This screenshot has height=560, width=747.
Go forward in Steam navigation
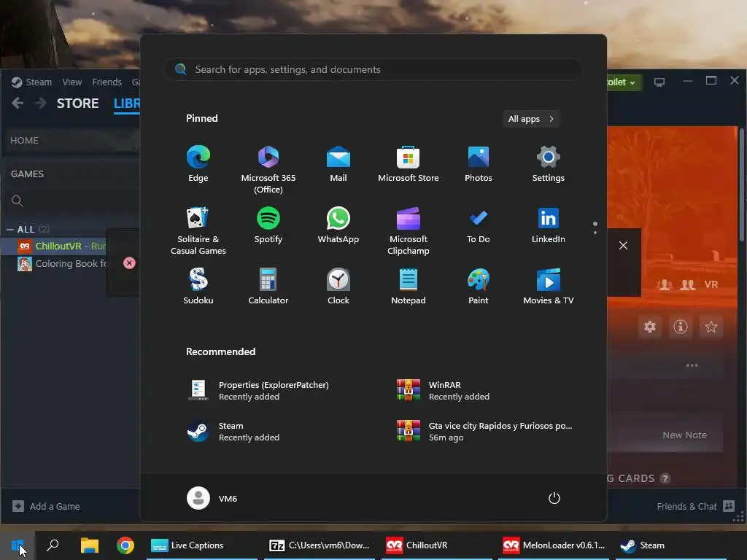tap(40, 103)
